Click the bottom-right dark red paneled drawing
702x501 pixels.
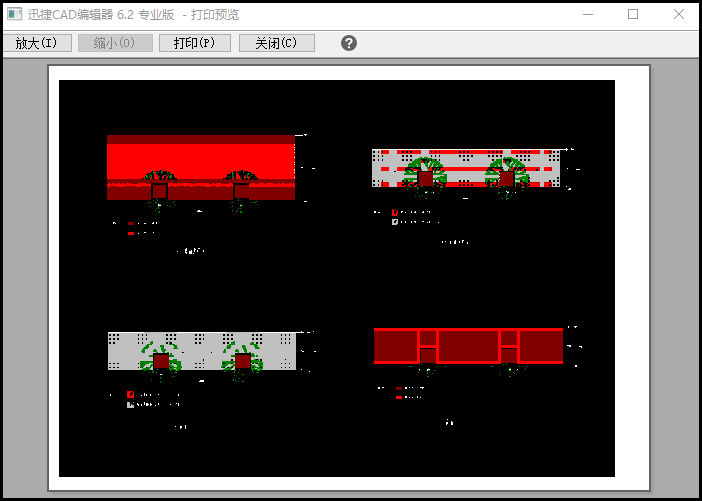coord(468,346)
